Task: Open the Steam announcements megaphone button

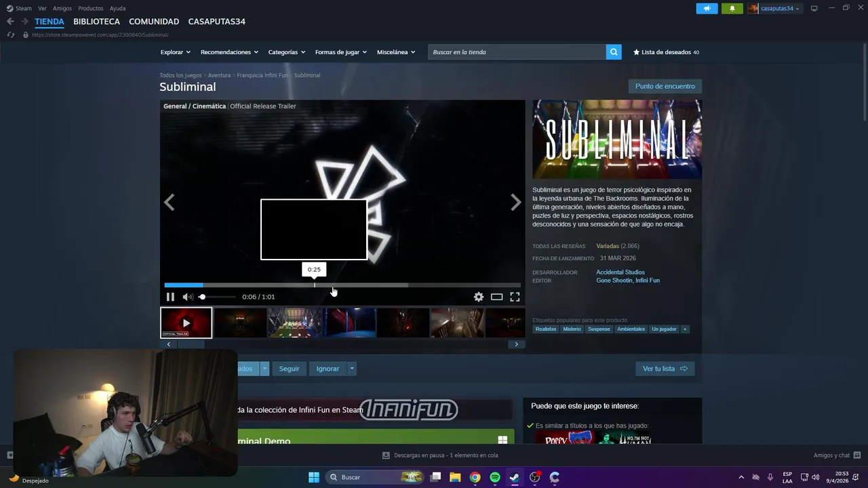Action: pyautogui.click(x=707, y=8)
